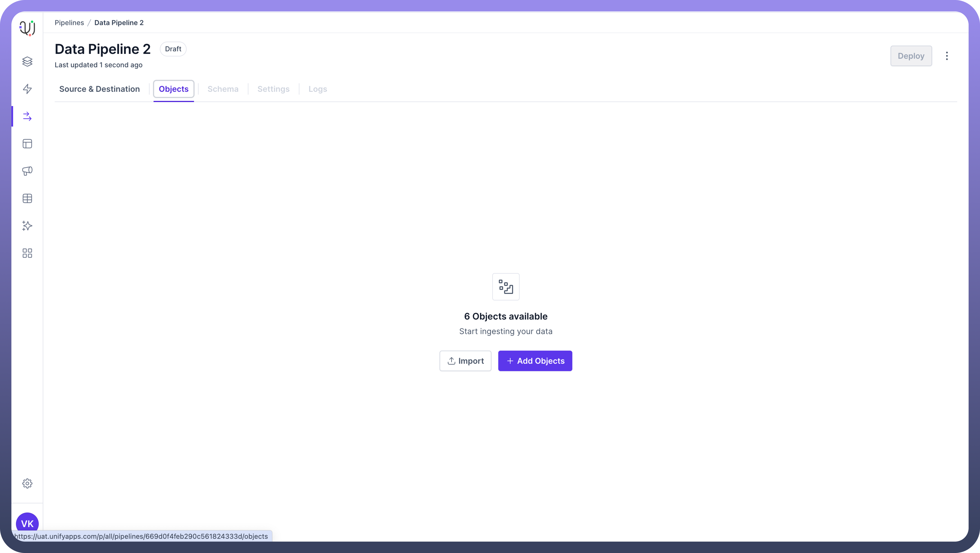Open the settings gear icon
The width and height of the screenshot is (980, 553).
pyautogui.click(x=27, y=483)
